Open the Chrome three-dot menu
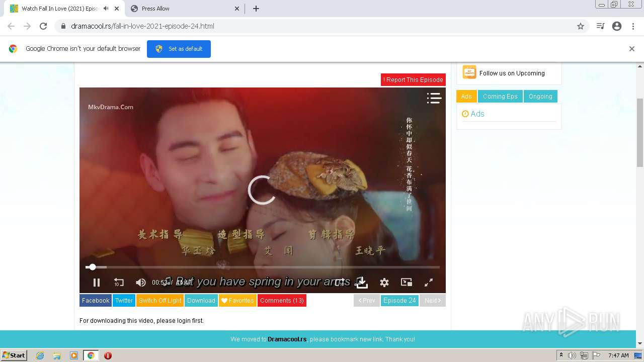This screenshot has height=362, width=644. tap(633, 26)
